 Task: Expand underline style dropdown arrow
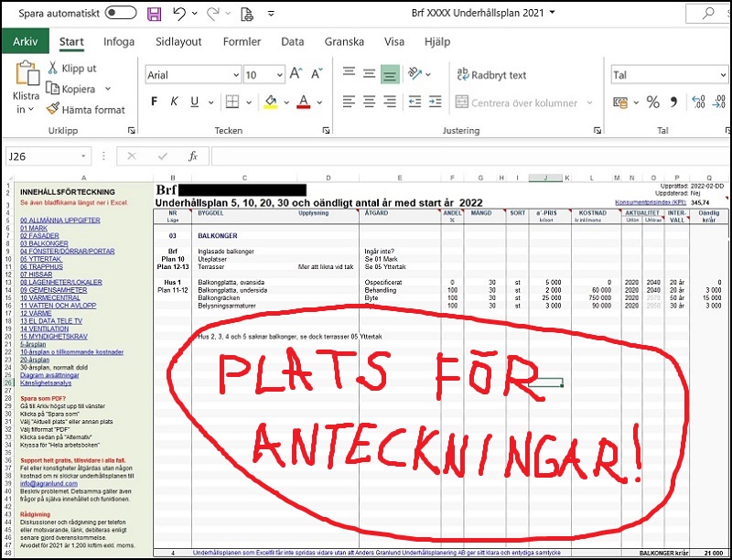click(x=211, y=102)
